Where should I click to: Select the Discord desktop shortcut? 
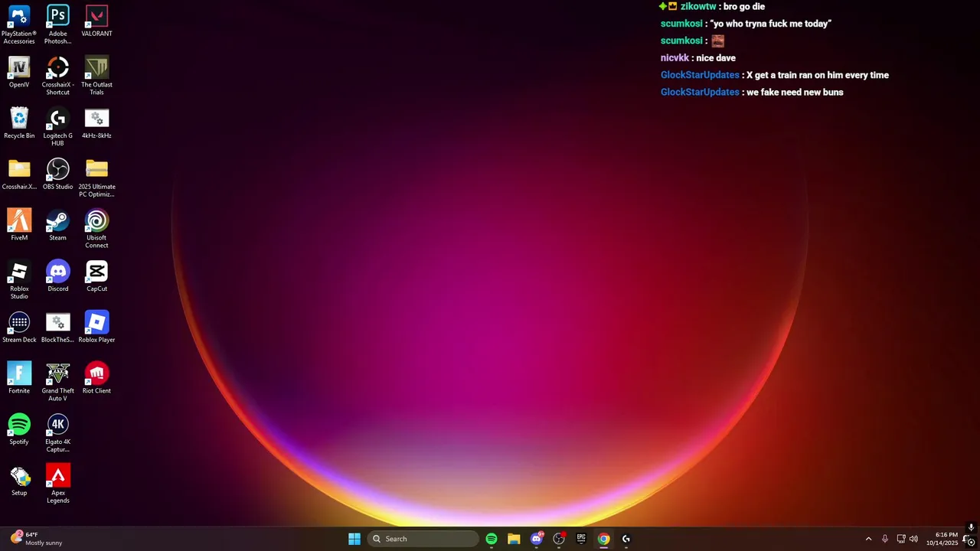(x=58, y=276)
